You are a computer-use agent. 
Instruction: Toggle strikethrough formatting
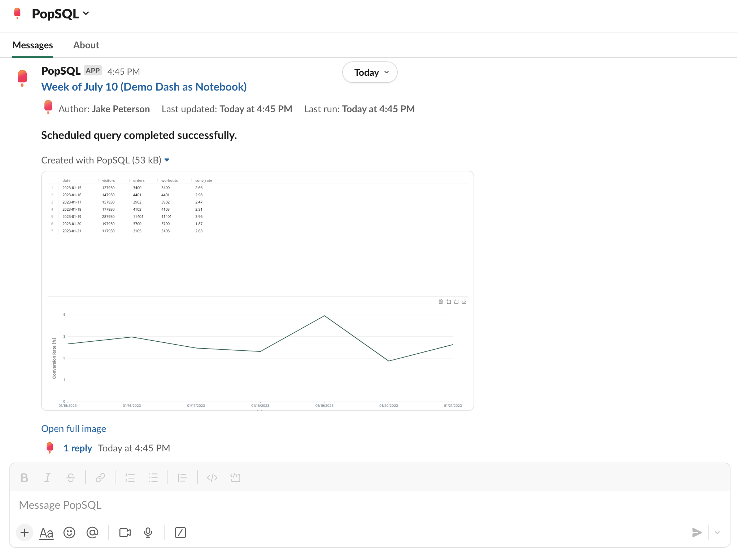(71, 478)
